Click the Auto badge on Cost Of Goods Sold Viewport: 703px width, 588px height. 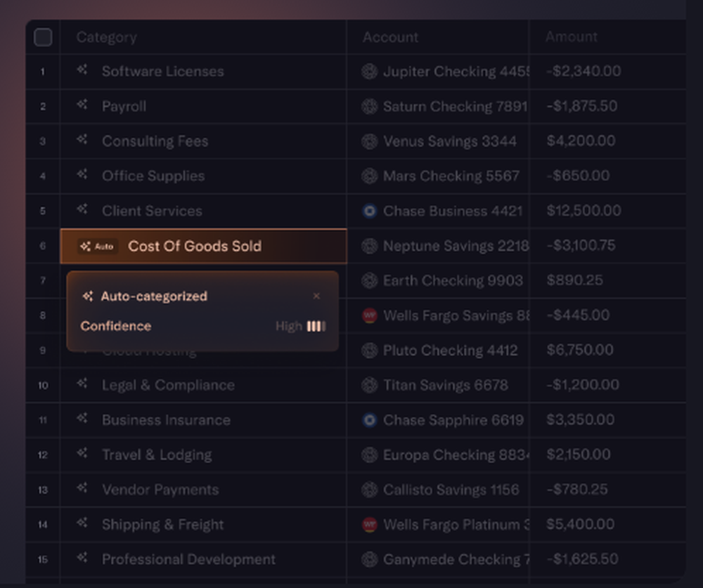[97, 246]
